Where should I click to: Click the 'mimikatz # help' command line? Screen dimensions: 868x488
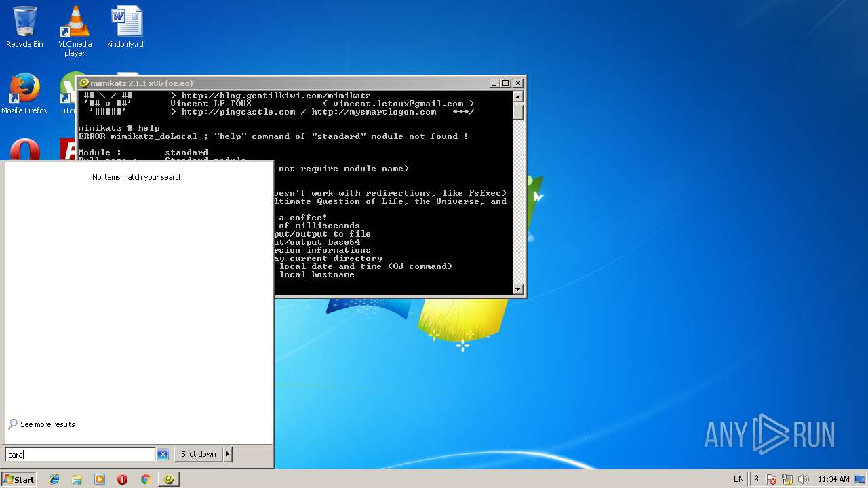point(119,128)
